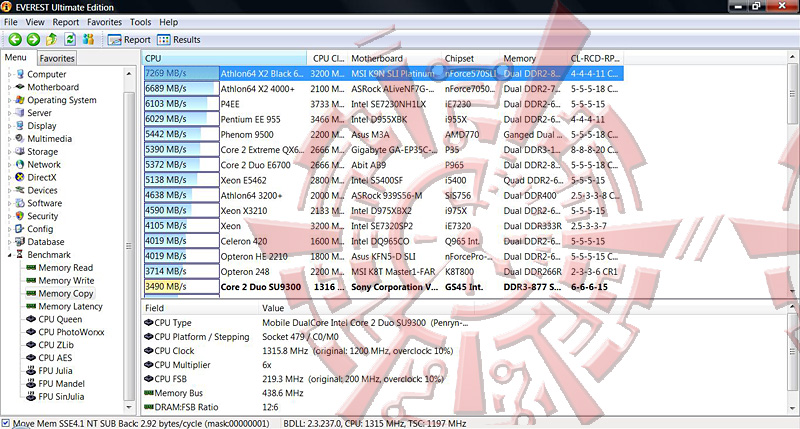Select the Core 2 Duo SU9300 row
The image size is (800, 429).
pyautogui.click(x=383, y=287)
